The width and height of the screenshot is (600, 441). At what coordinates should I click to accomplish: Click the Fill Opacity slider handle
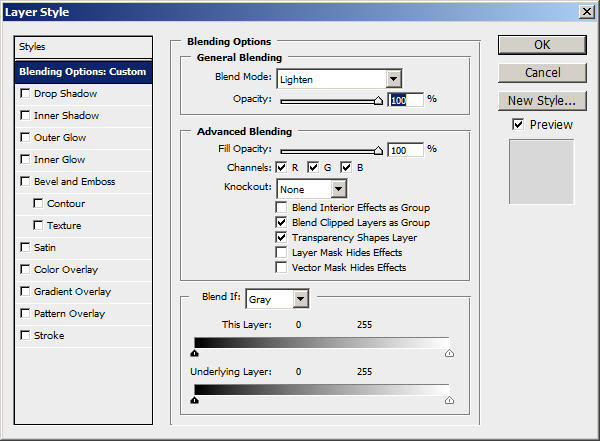(378, 150)
